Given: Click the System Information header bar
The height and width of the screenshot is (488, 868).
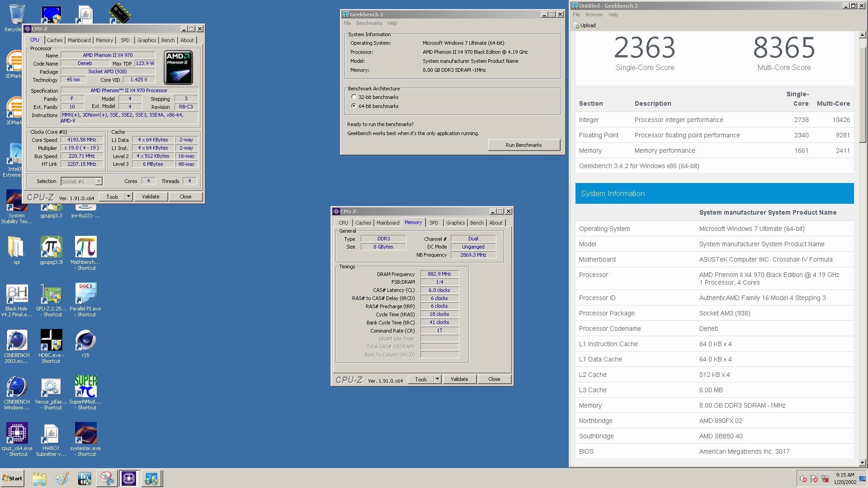Looking at the screenshot, I should point(714,193).
